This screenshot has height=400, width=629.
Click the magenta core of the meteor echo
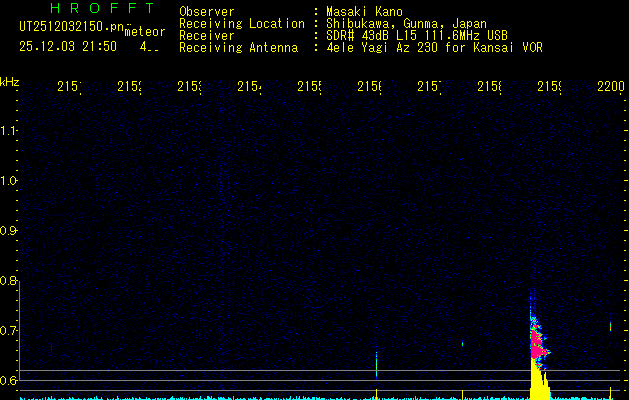click(x=537, y=346)
